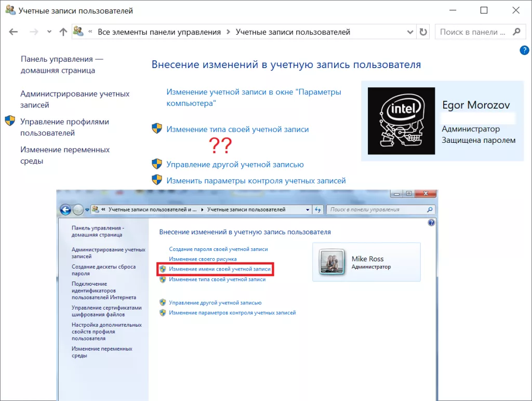Image resolution: width=532 pixels, height=401 pixels.
Task: Click the Egor Morozov account picture thumbnail
Action: click(x=403, y=121)
